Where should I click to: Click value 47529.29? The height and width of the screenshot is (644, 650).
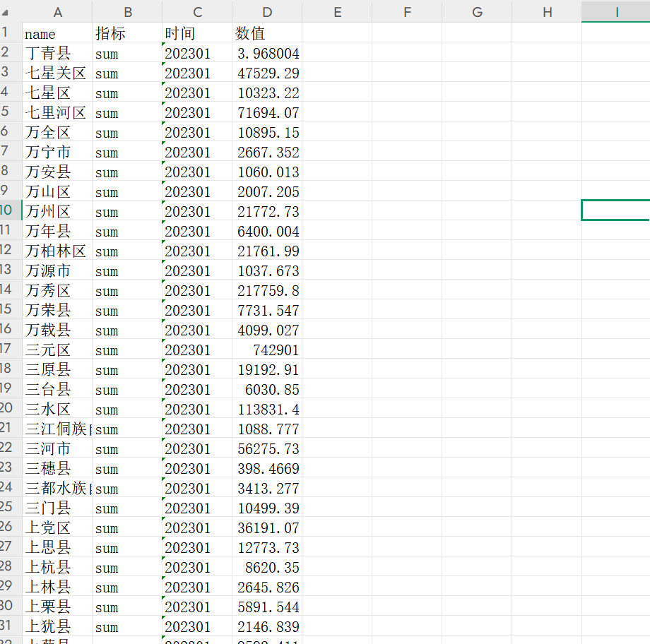point(267,72)
